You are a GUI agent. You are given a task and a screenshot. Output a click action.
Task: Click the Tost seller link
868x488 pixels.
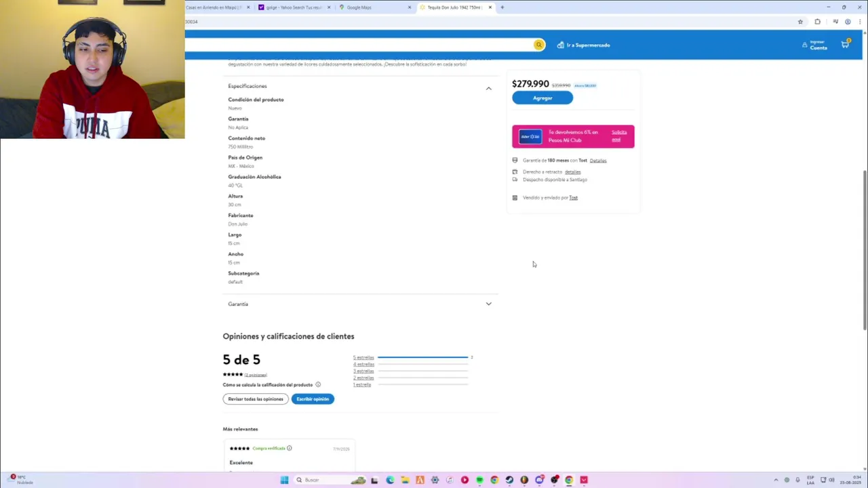tap(573, 198)
